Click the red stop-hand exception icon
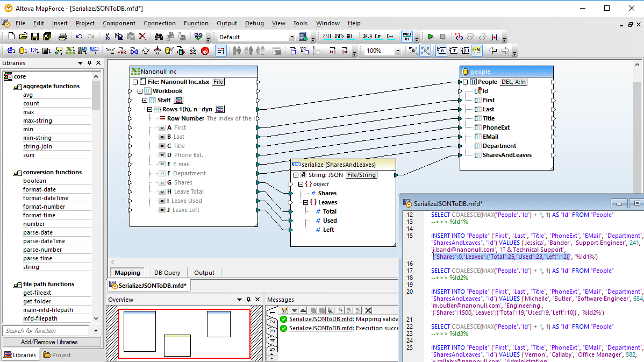 tap(205, 51)
